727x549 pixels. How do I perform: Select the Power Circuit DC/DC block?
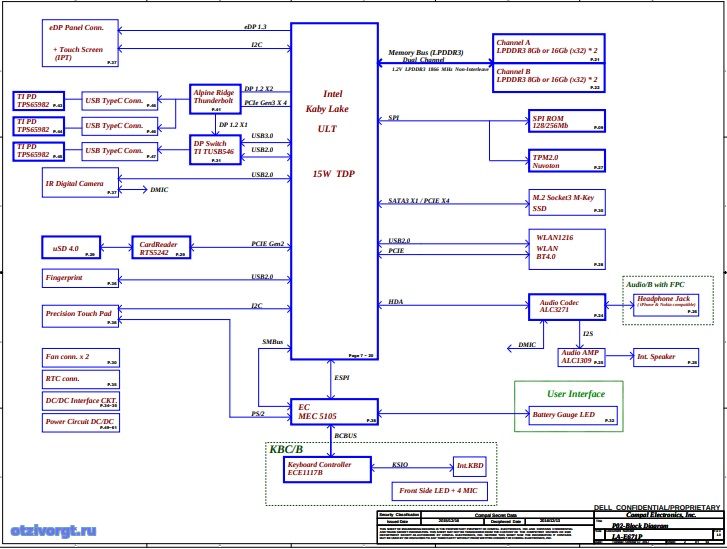point(81,423)
